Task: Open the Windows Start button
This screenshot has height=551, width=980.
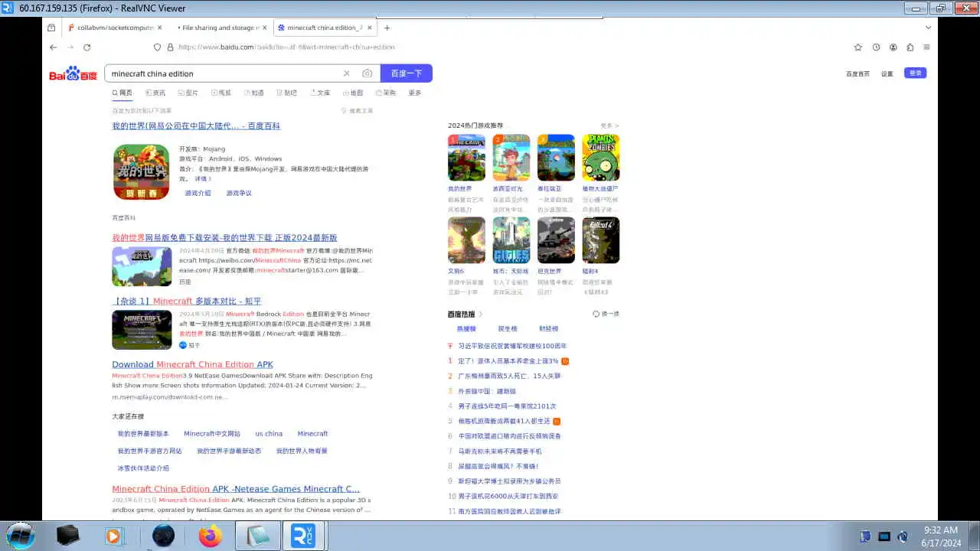Action: point(21,536)
